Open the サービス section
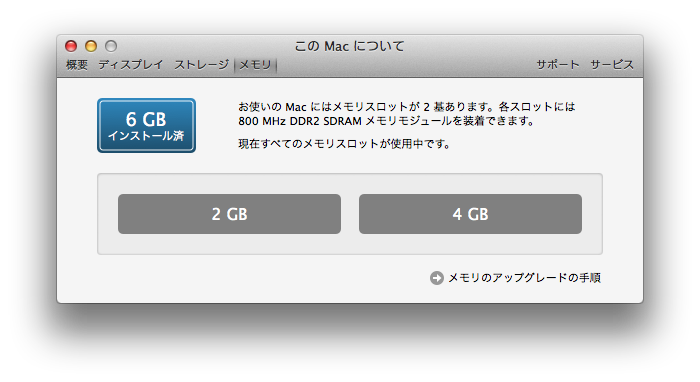Viewport: 700px width, 382px height. point(612,65)
